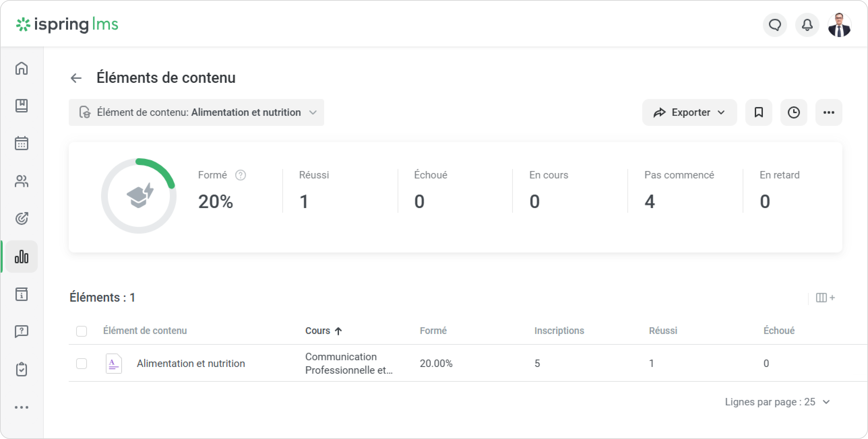Screen dimensions: 868x439
Task: Open the Alimentation et nutrition row link
Action: click(191, 364)
